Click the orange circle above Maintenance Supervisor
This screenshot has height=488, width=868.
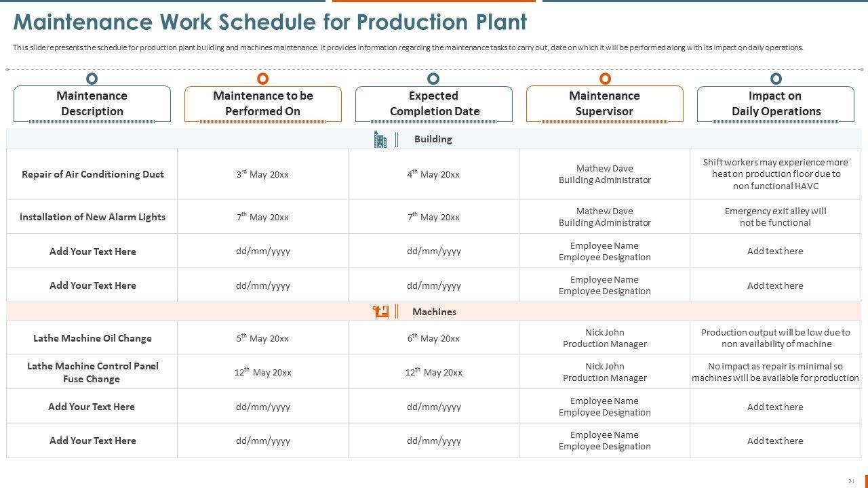605,79
